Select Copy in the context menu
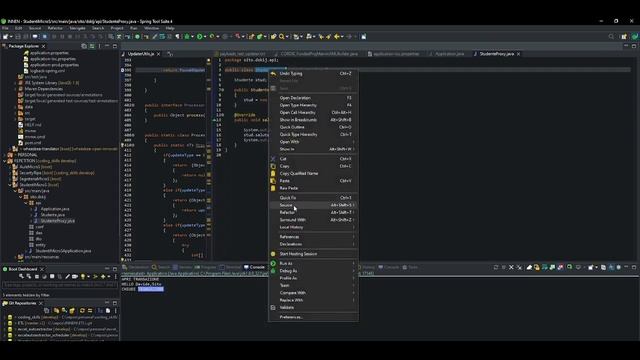 tap(313, 166)
